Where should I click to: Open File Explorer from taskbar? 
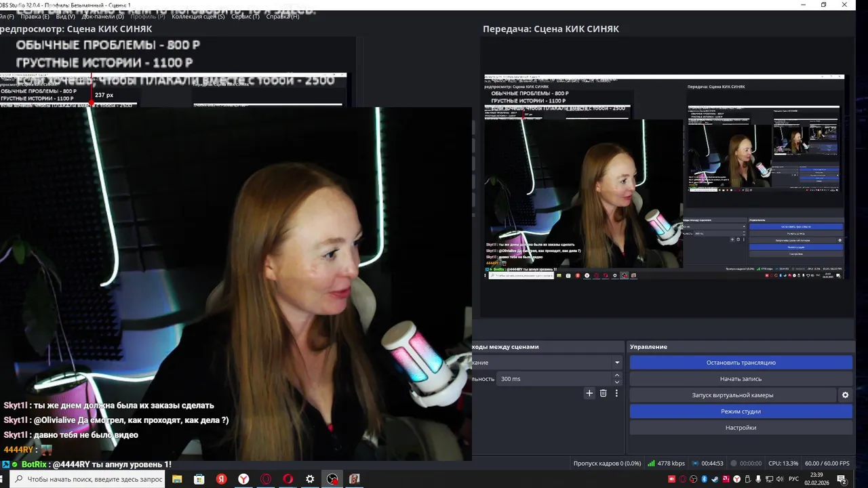click(177, 479)
